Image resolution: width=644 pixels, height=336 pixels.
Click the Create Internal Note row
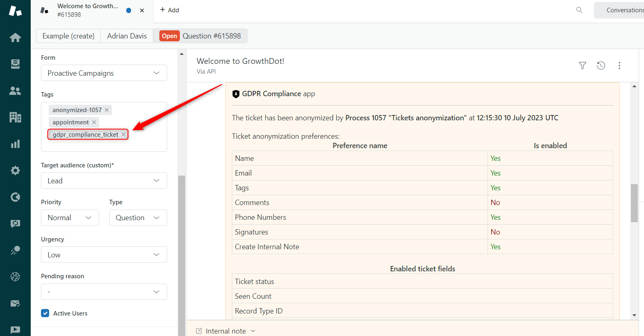[422, 247]
